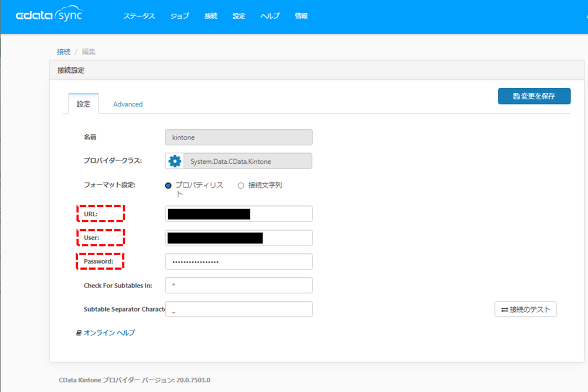588x392 pixels.
Task: Open the 設定 menu in top bar
Action: (x=239, y=16)
